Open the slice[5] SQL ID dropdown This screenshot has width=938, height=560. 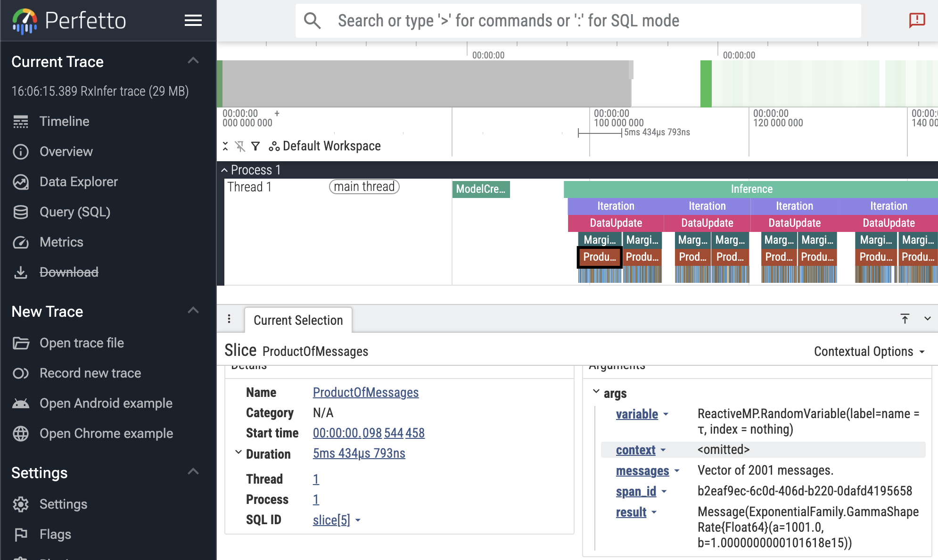358,520
